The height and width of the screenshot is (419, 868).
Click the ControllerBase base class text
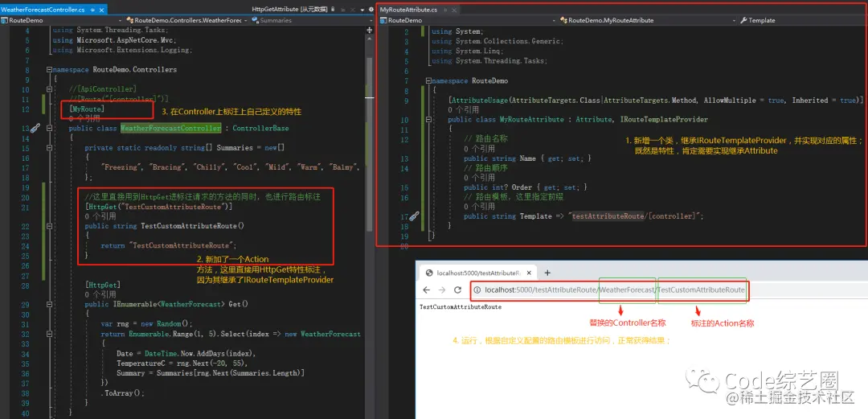coord(260,128)
